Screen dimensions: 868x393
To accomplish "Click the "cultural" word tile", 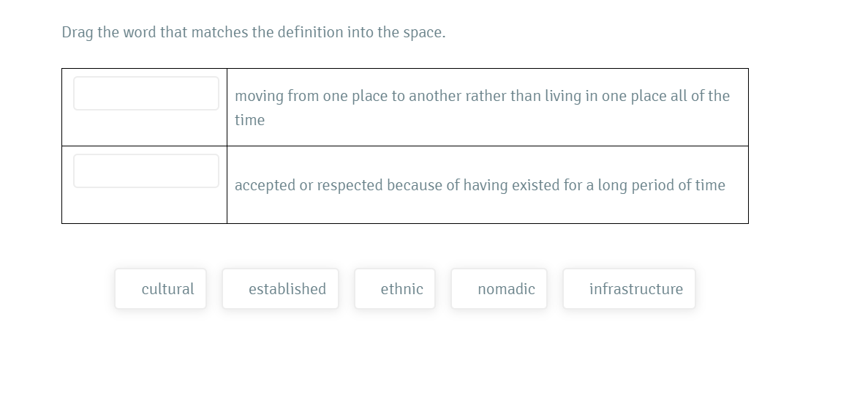I will coord(160,289).
